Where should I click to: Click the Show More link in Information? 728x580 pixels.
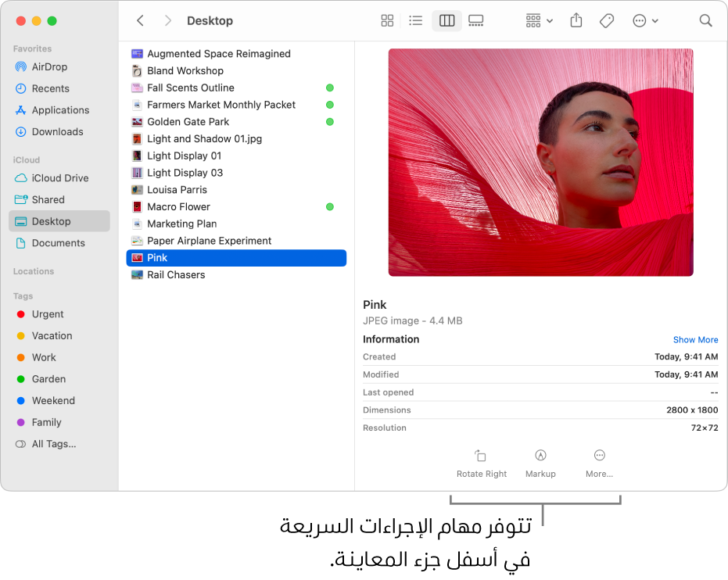click(x=695, y=339)
